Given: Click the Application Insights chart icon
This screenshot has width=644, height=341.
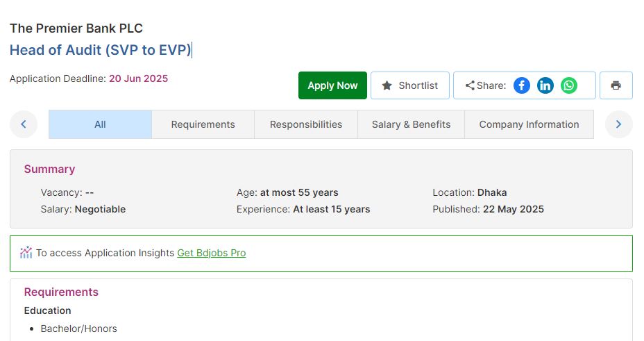Looking at the screenshot, I should [26, 253].
